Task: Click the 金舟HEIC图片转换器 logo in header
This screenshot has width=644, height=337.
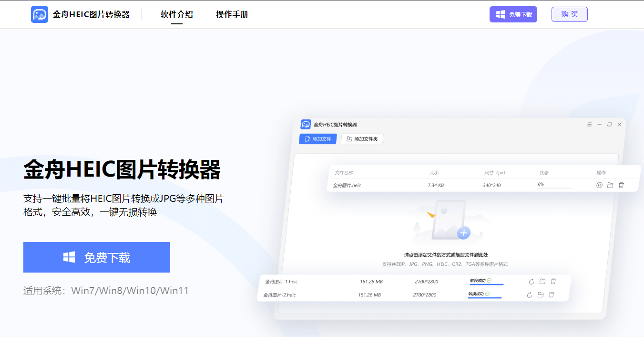Action: coord(80,14)
